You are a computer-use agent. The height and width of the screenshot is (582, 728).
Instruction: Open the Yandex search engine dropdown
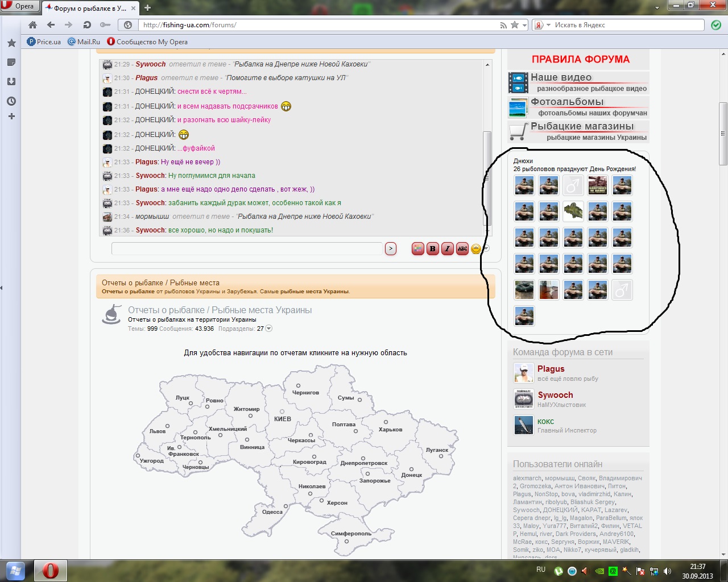548,25
